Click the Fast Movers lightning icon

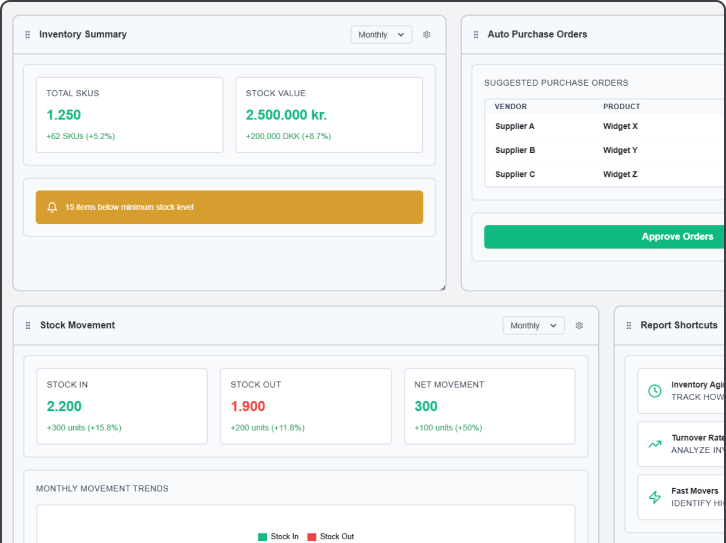(x=655, y=497)
